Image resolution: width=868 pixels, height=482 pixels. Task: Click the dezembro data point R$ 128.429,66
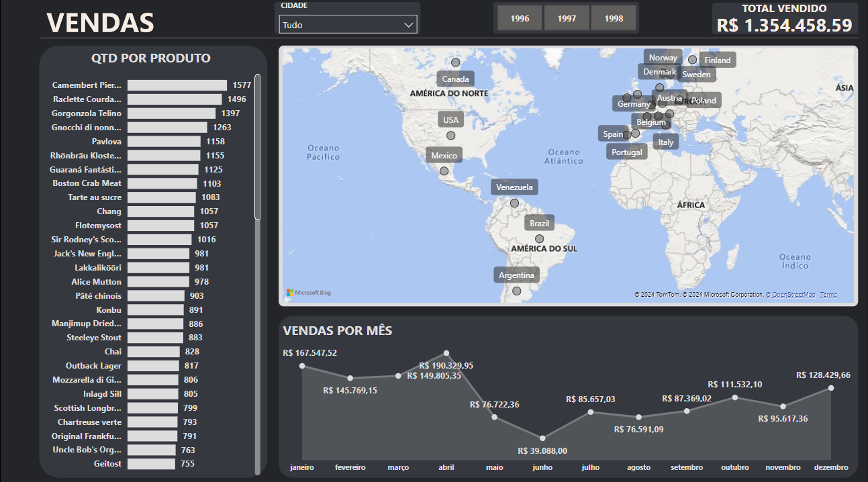831,387
